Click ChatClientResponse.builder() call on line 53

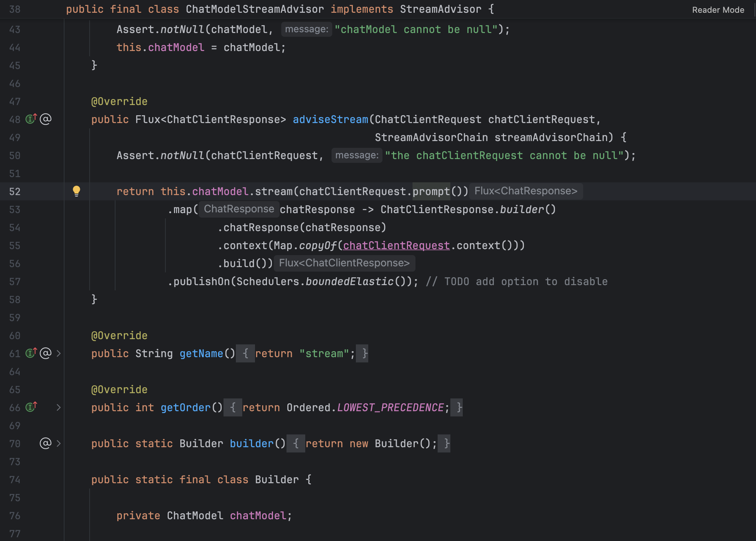tap(468, 209)
